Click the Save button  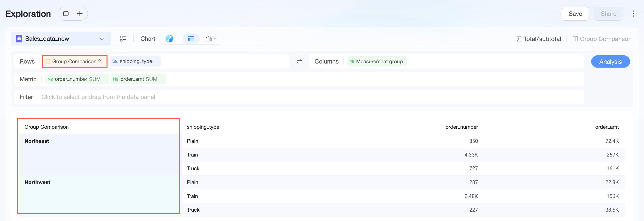575,14
